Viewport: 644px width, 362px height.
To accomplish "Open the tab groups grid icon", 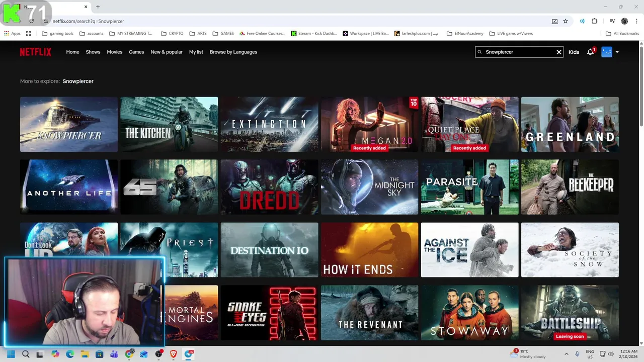I will click(29, 34).
